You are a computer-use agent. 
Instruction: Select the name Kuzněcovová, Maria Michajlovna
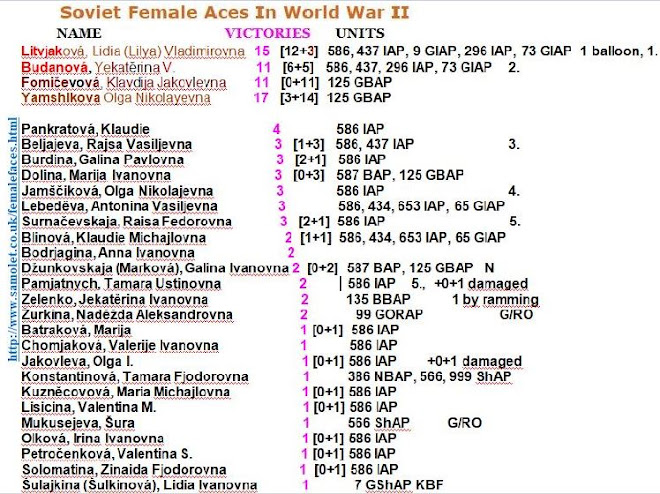(x=126, y=392)
